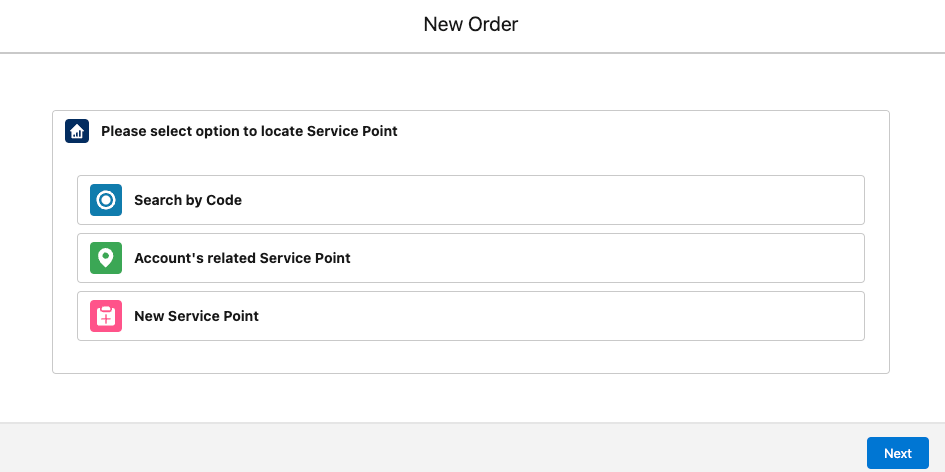Click the Next button
945x472 pixels.
(x=898, y=453)
